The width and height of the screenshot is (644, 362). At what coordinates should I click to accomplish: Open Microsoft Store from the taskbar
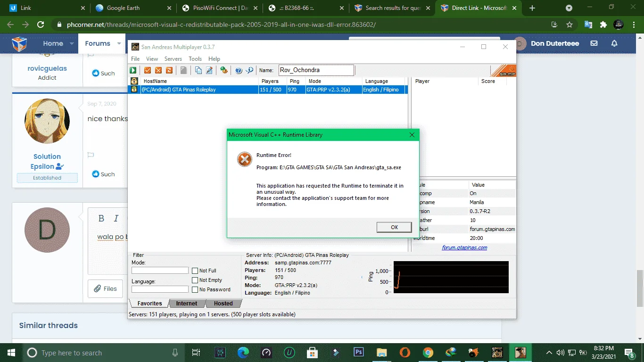(312, 352)
